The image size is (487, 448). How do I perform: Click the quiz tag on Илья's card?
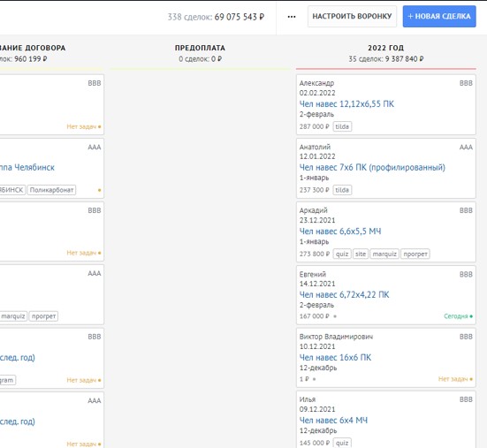tap(342, 443)
